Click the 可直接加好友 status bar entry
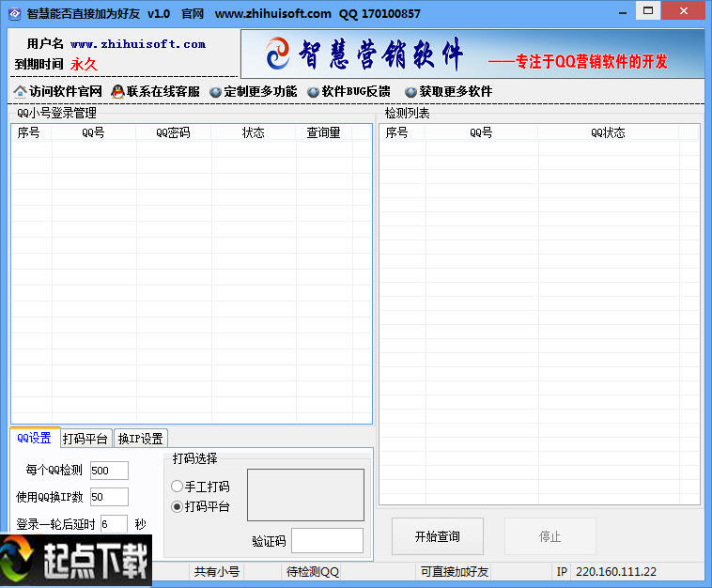 [x=455, y=572]
